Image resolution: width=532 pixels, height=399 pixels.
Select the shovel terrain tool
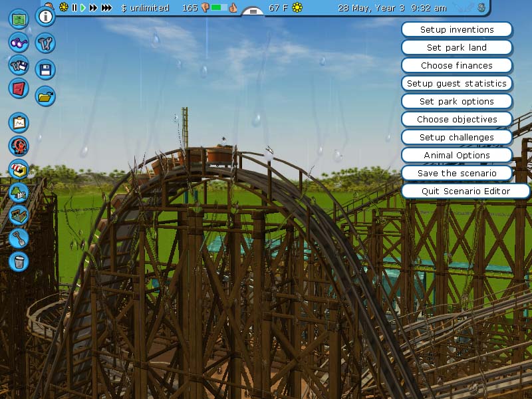(x=19, y=238)
